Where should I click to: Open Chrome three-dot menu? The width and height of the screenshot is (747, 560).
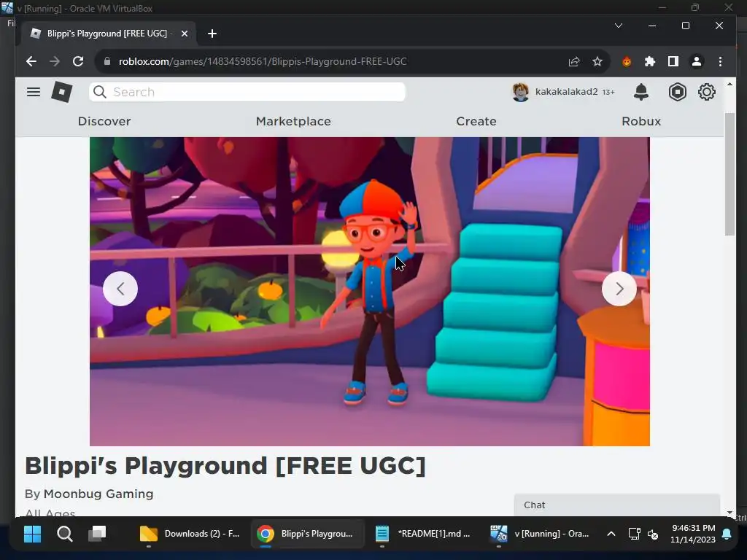pyautogui.click(x=720, y=61)
